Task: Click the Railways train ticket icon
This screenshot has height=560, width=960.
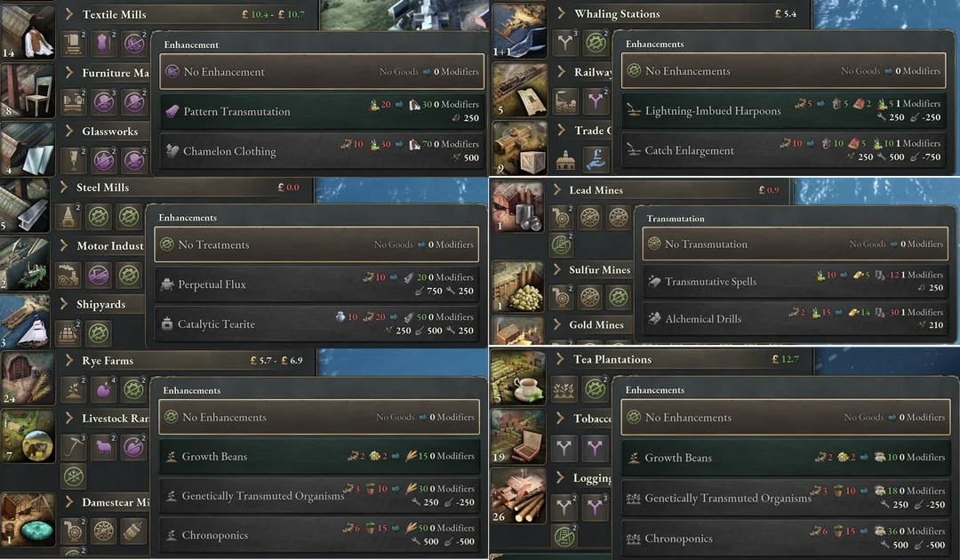Action: 519,90
